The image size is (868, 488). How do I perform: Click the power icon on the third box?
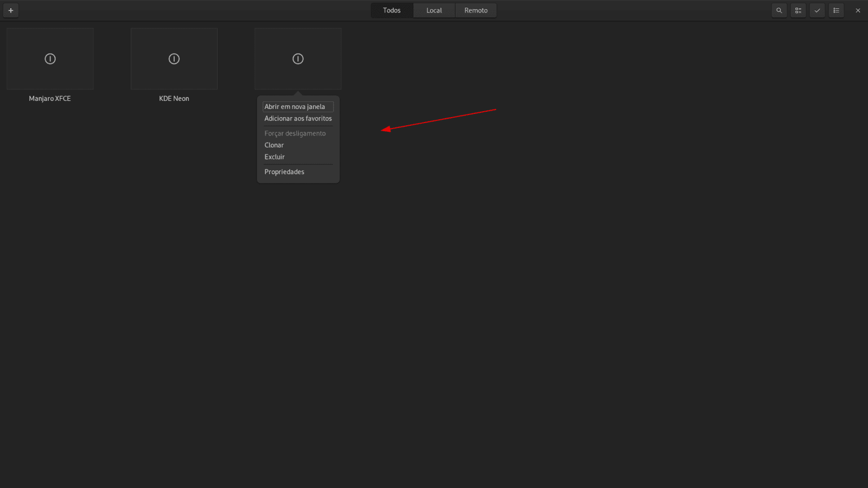297,59
